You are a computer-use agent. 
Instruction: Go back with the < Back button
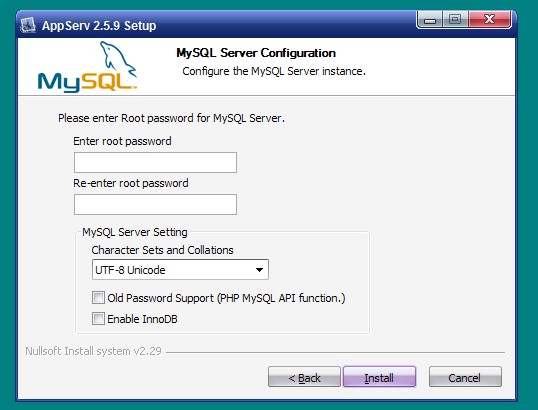(x=304, y=377)
